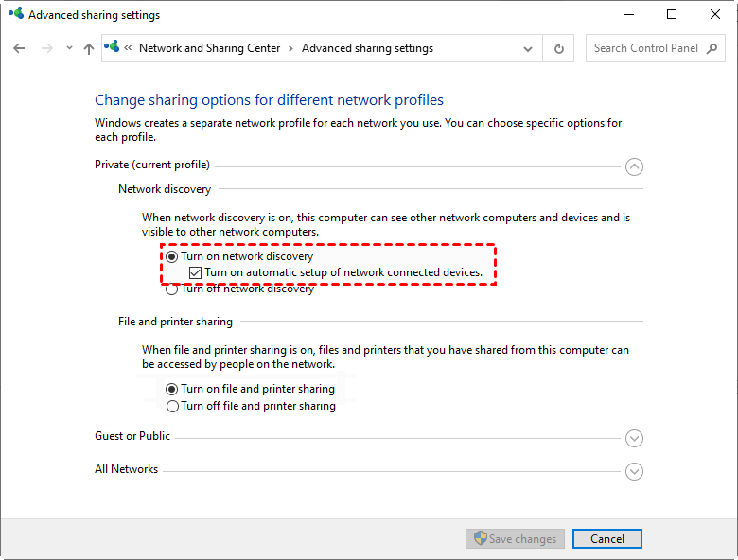
Task: Click the Back navigation arrow
Action: (20, 48)
